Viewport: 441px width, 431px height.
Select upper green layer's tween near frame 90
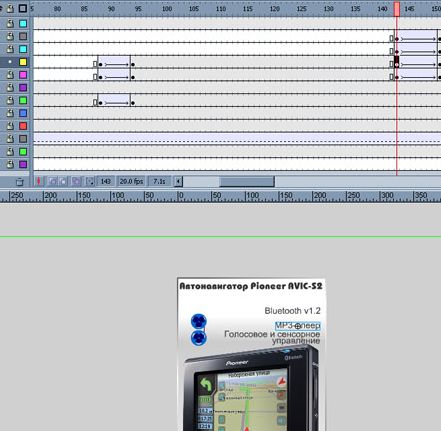[x=114, y=100]
